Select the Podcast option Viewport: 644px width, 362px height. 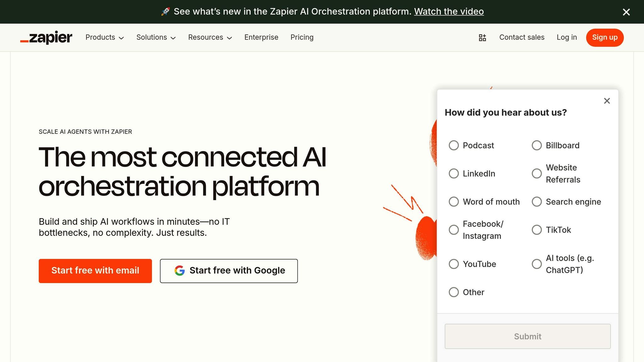[454, 145]
